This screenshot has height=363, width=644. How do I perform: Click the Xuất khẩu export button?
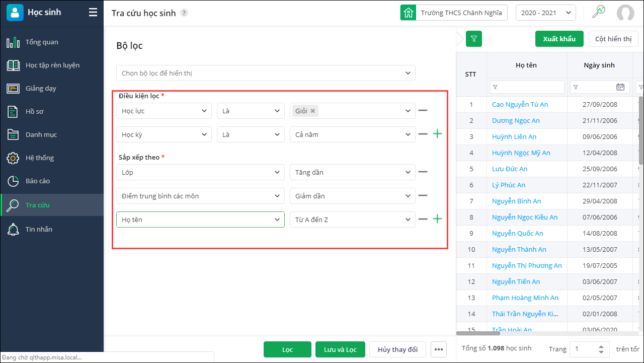tap(559, 39)
